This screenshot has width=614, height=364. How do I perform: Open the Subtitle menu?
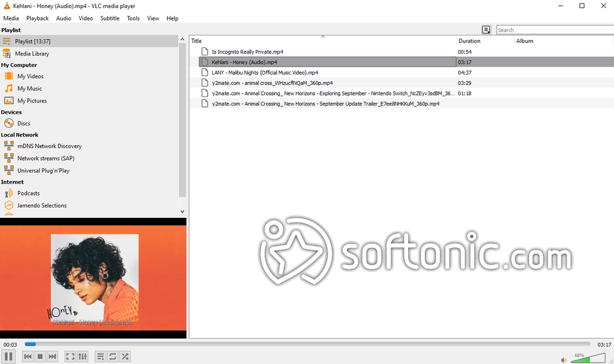point(110,19)
